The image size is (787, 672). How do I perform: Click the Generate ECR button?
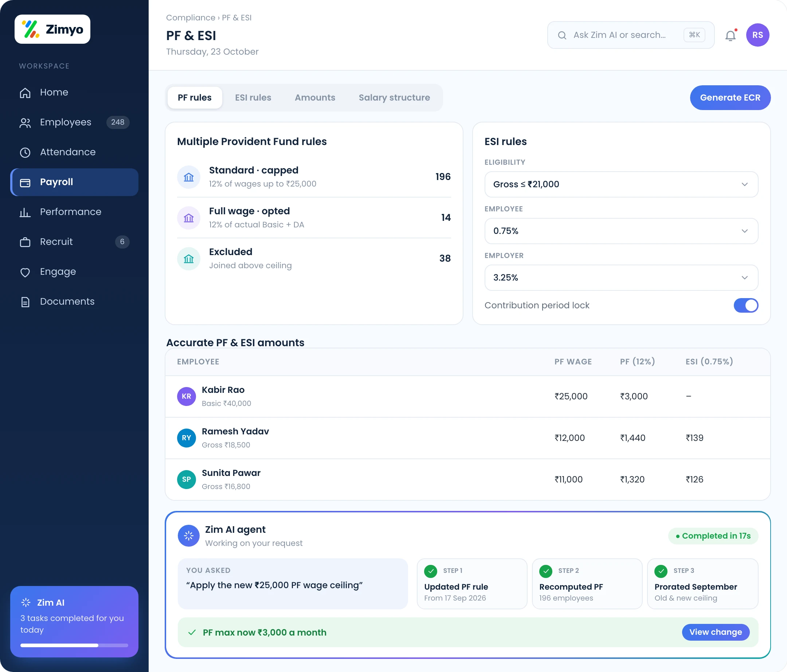coord(730,98)
